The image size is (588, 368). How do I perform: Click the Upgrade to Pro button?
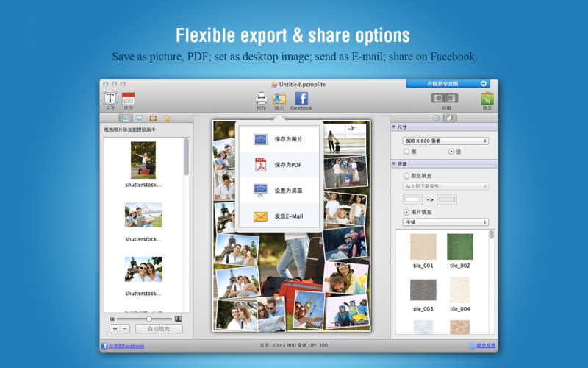click(x=448, y=83)
